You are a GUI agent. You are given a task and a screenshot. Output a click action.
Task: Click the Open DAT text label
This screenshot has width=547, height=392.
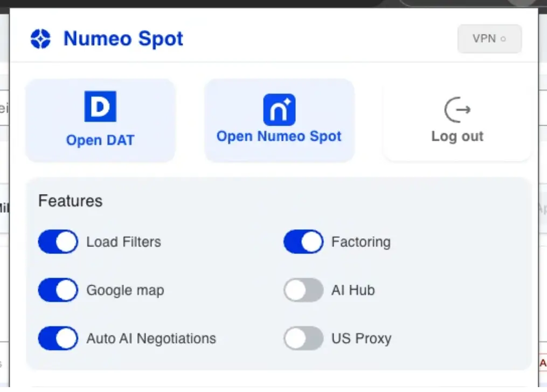pyautogui.click(x=100, y=140)
